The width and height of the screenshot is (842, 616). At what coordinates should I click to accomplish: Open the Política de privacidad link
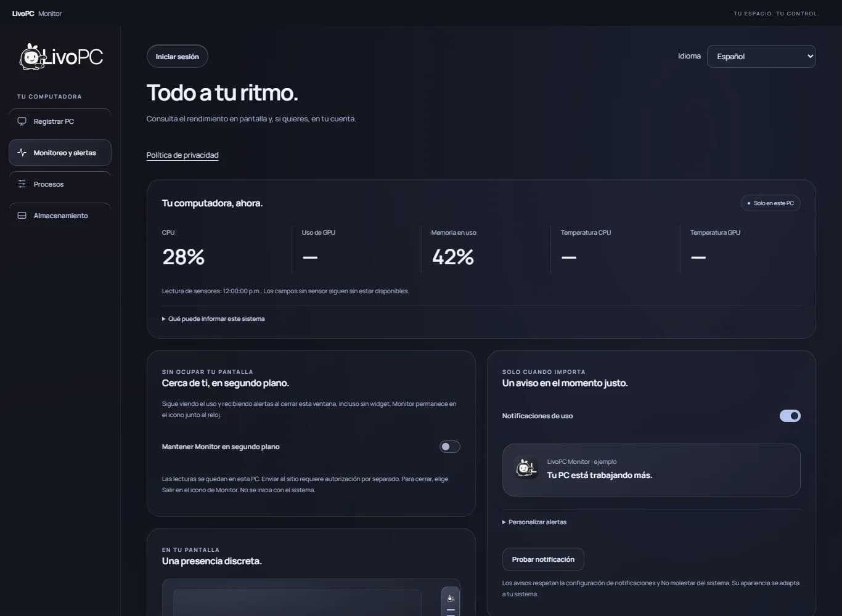pyautogui.click(x=182, y=155)
